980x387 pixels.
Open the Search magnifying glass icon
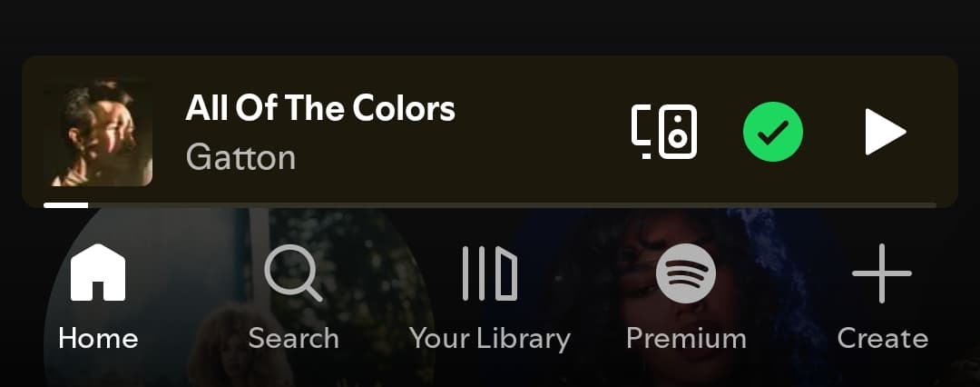point(293,273)
